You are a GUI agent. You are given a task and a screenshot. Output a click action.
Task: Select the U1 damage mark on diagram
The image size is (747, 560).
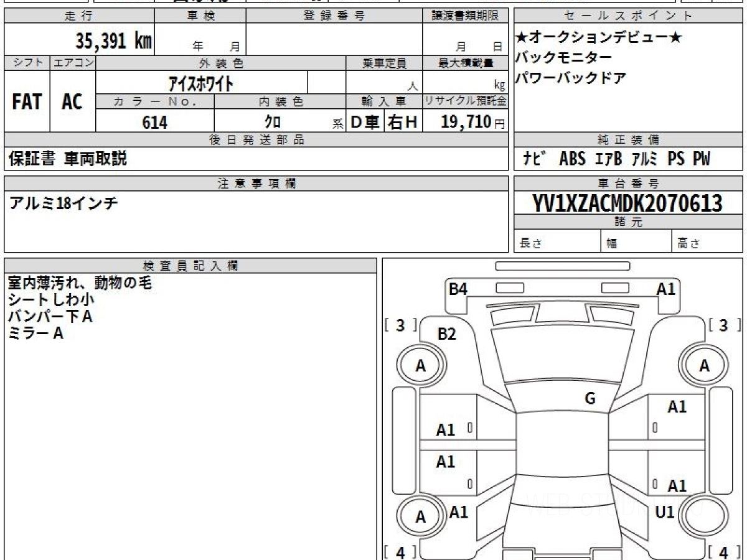[665, 513]
